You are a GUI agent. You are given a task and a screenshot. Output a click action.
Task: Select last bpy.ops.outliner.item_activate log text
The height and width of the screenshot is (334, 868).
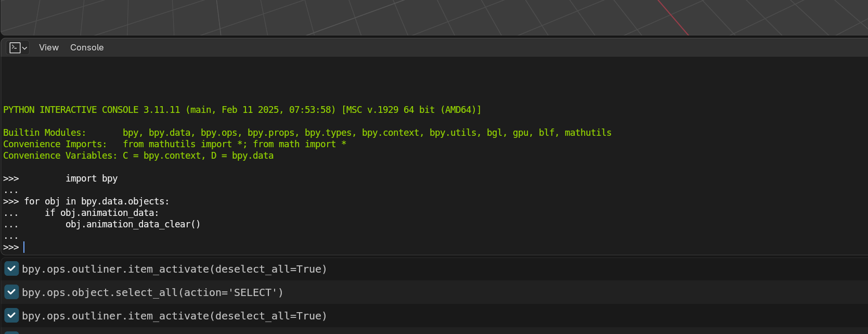pos(174,316)
